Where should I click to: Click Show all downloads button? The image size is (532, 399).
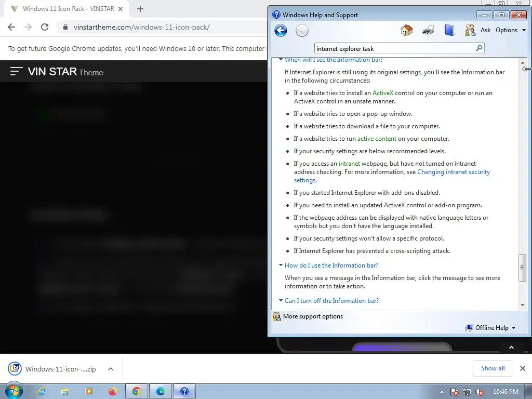coord(493,368)
